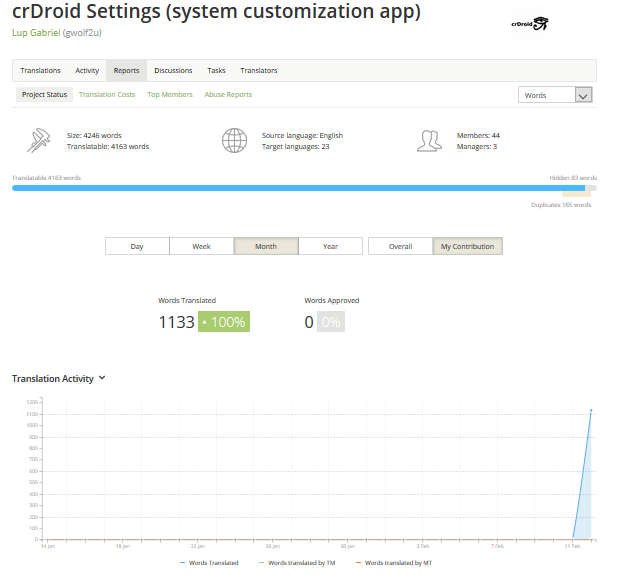
Task: Open the Translators tab
Action: [x=259, y=70]
